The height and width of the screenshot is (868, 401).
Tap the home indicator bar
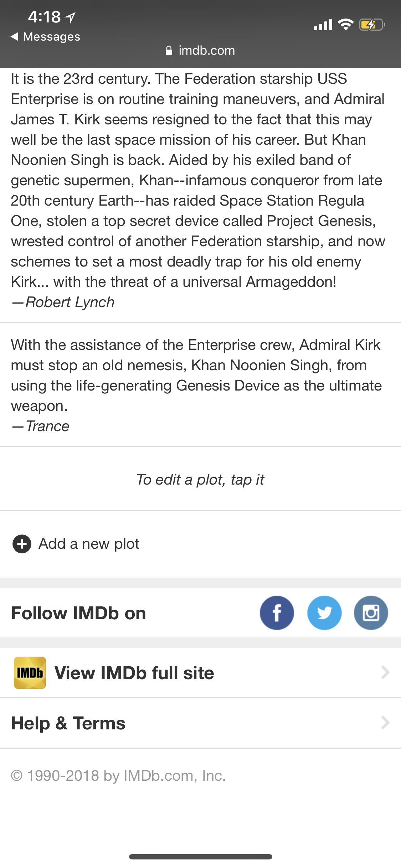pos(201,857)
